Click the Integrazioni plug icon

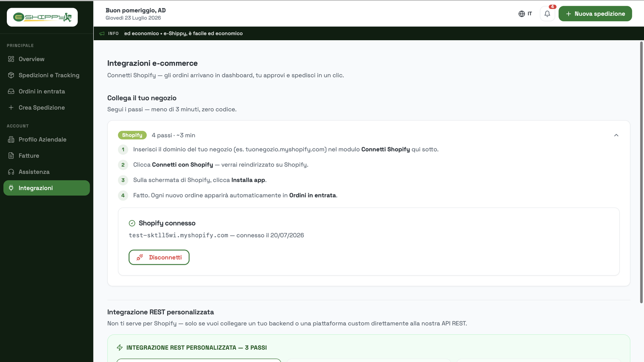[11, 188]
